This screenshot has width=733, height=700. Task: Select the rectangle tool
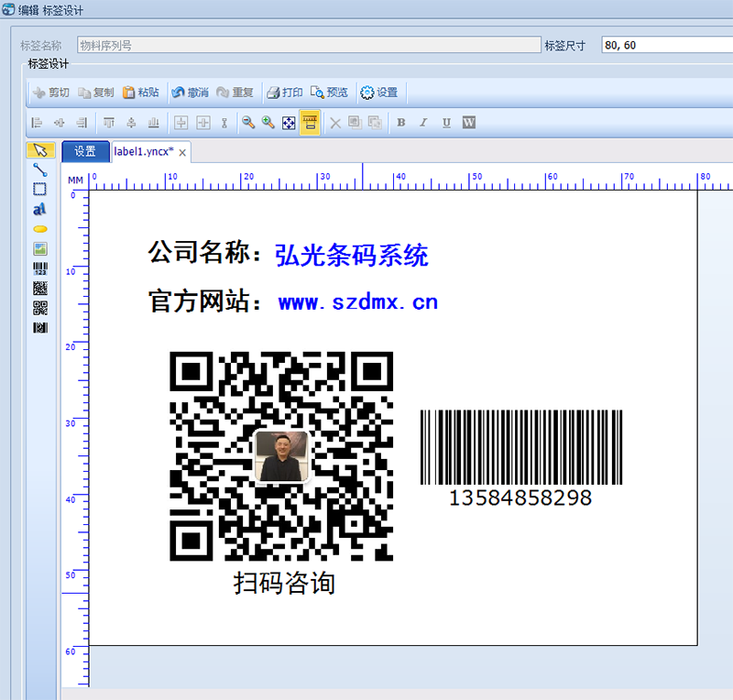coord(39,190)
